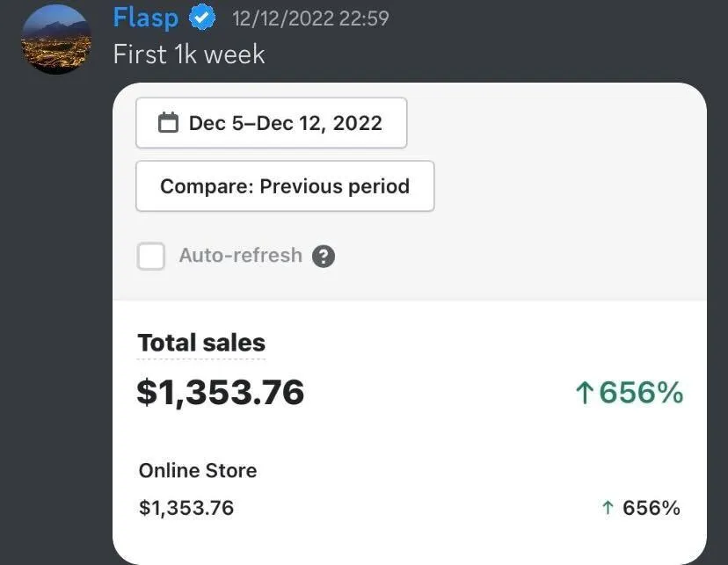Click the large green 656% value
The image size is (728, 565).
[641, 393]
